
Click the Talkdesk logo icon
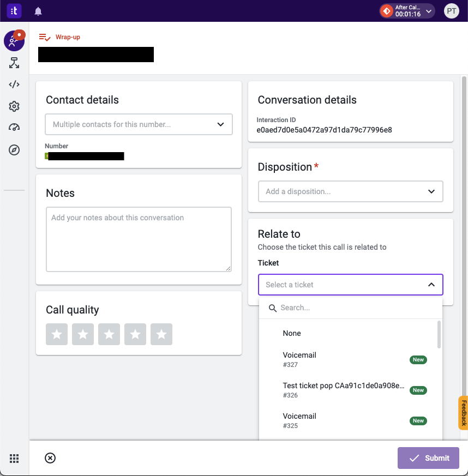[x=14, y=11]
